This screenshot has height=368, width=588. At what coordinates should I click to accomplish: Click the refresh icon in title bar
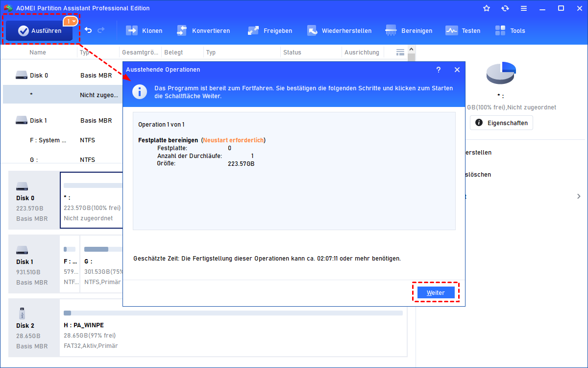point(505,8)
